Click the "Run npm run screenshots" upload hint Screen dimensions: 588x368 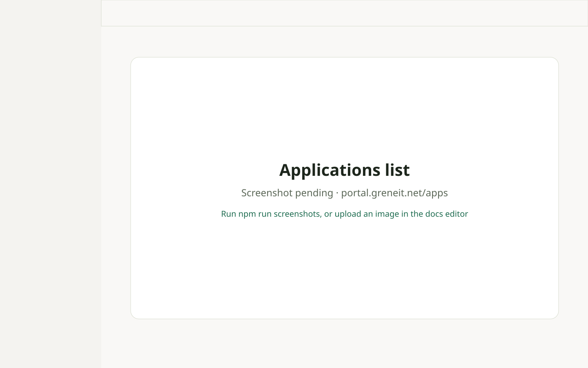[x=344, y=214]
